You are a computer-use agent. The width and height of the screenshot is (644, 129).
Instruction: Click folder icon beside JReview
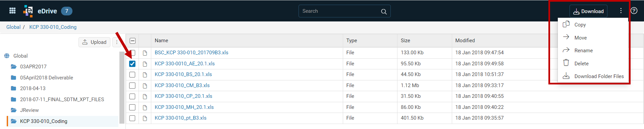coord(13,110)
